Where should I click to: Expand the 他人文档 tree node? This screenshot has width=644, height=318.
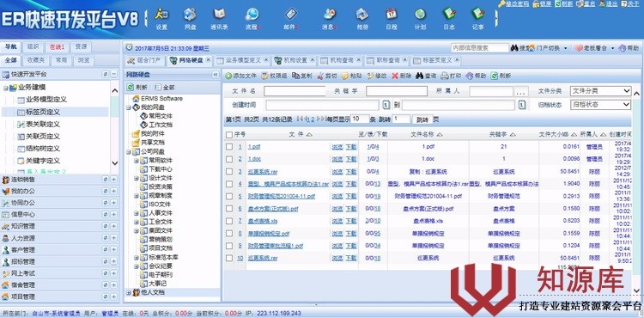[129, 292]
